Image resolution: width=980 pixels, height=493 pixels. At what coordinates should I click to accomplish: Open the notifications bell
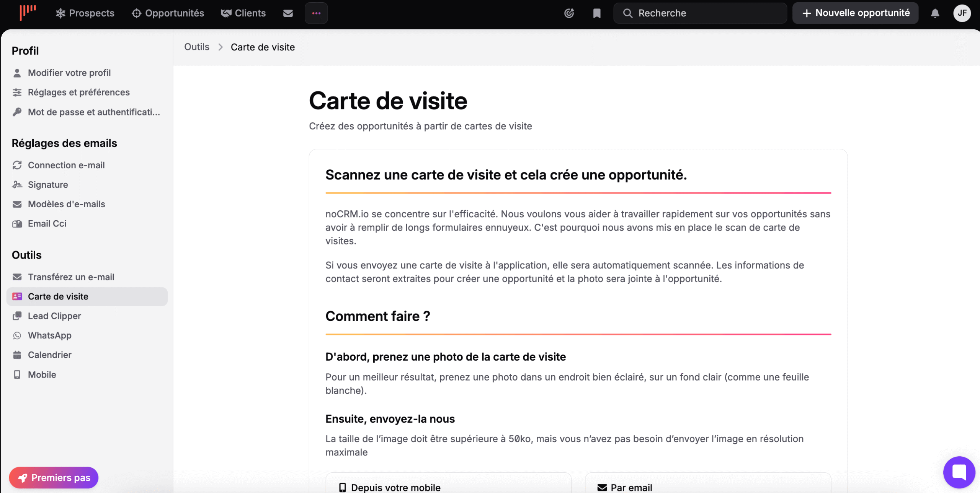point(935,13)
